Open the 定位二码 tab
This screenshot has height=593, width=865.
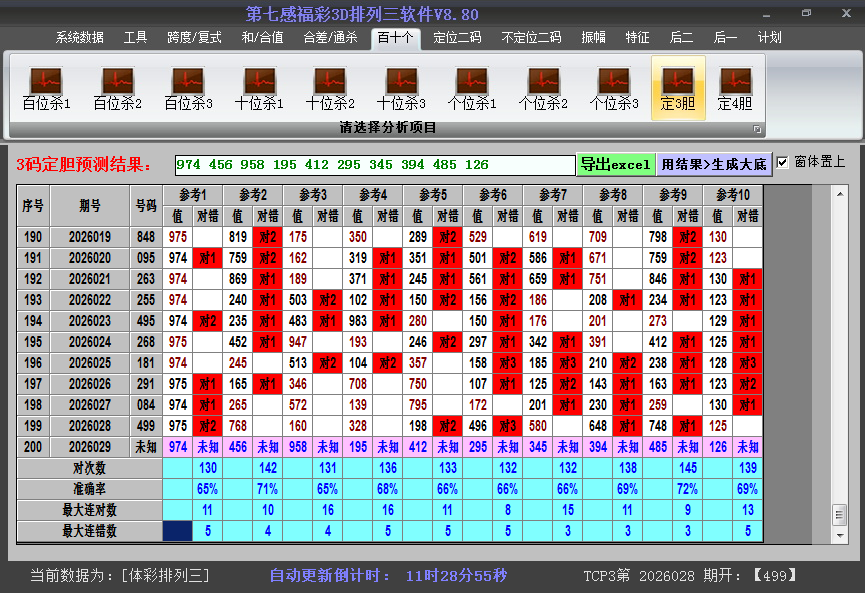pos(457,38)
